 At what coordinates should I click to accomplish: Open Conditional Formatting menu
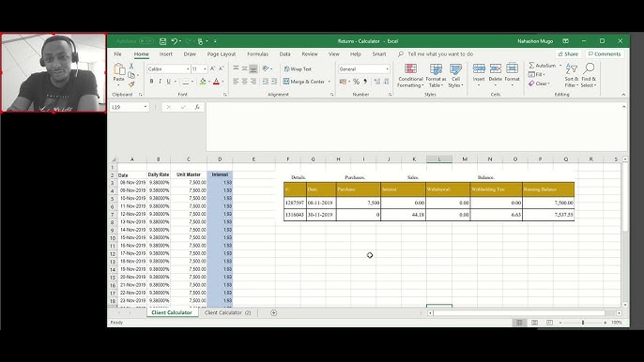point(410,76)
